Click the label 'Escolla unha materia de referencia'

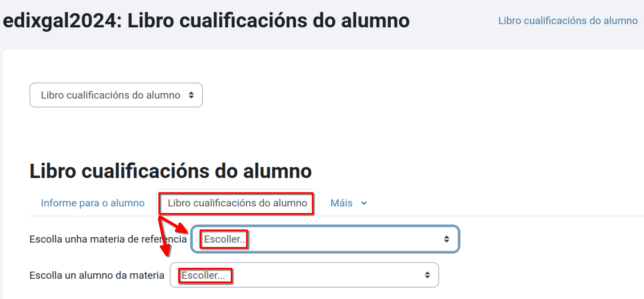108,239
